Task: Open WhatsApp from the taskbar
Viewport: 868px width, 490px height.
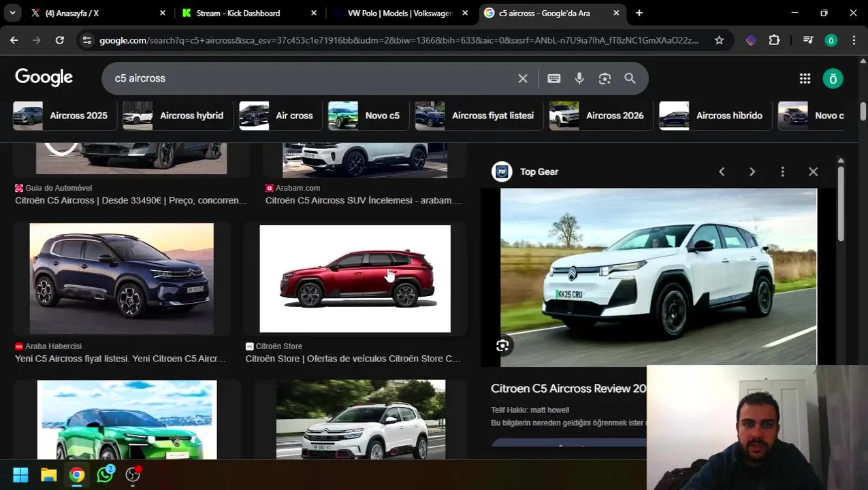Action: coord(106,474)
